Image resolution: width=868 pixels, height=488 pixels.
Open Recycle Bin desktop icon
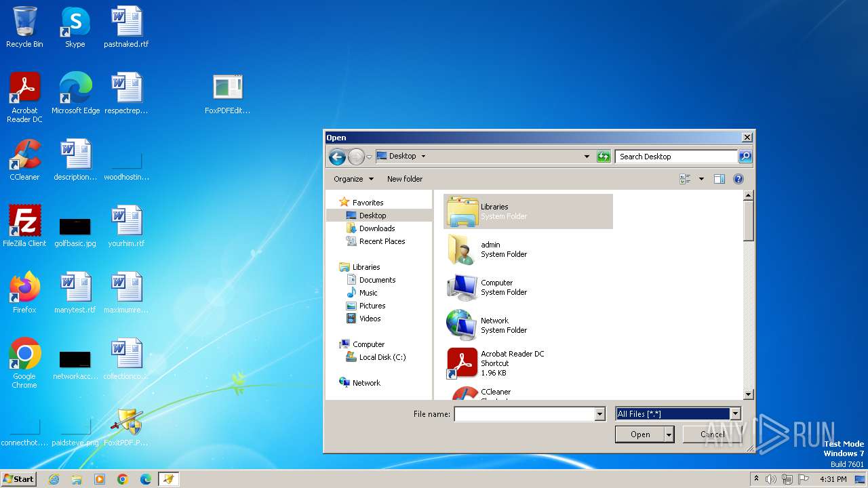click(24, 27)
